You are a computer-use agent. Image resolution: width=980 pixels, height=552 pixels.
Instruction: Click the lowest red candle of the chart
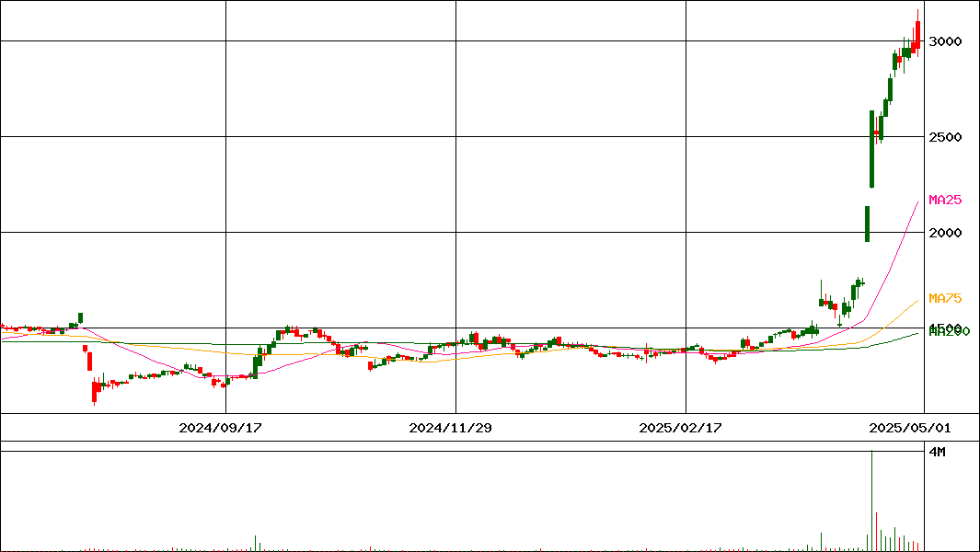tap(94, 393)
